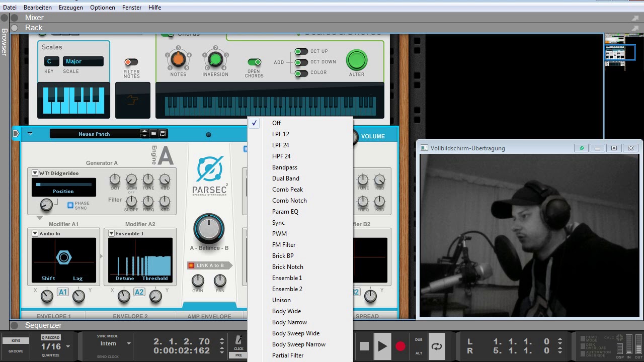Open the Hilfe menu
The width and height of the screenshot is (644, 362).
pos(155,8)
